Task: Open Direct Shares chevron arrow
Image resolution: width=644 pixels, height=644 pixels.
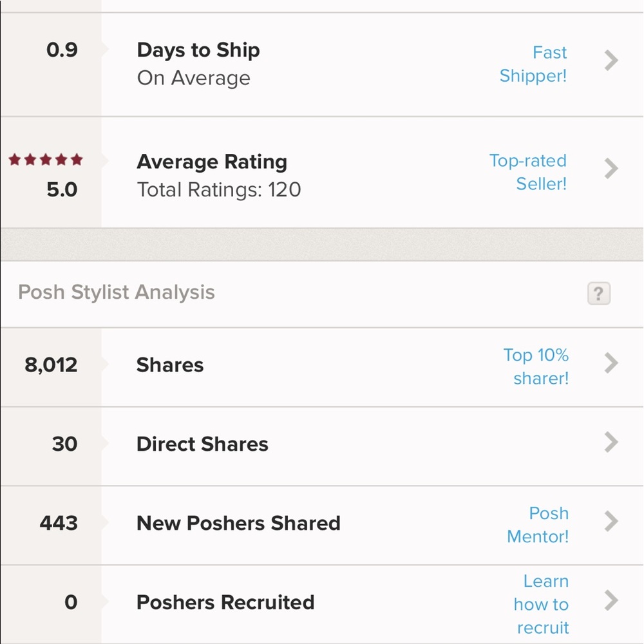Action: tap(611, 442)
